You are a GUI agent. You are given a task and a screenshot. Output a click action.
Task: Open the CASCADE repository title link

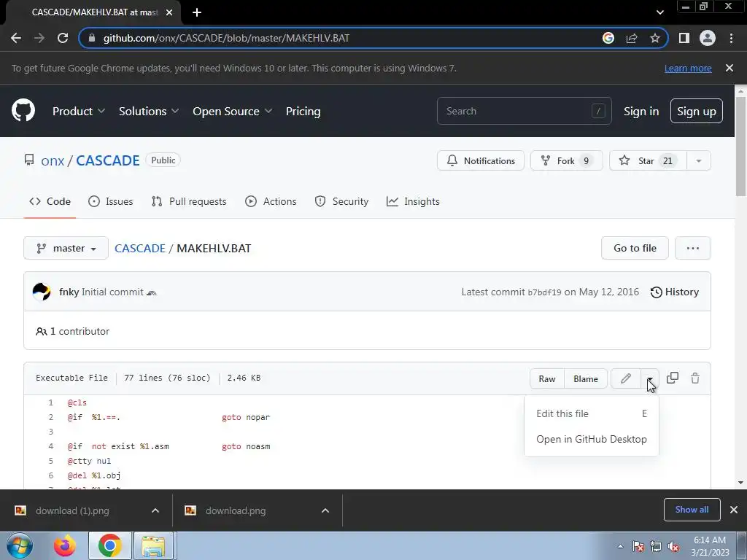point(108,160)
